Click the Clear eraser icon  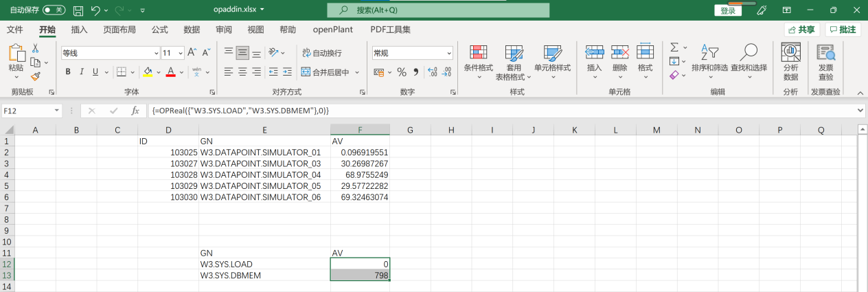click(x=674, y=75)
